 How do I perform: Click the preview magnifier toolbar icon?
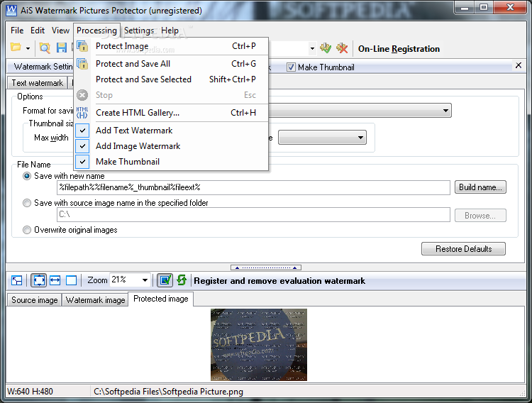(45, 48)
